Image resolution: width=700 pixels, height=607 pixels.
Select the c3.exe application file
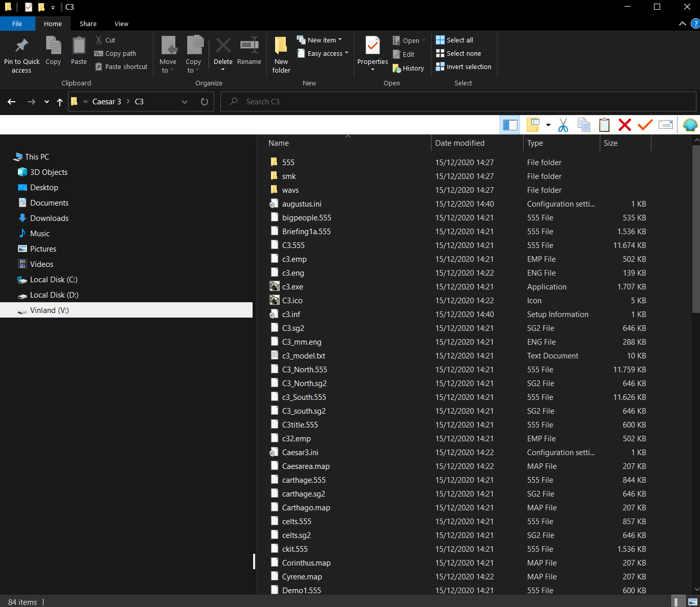[x=292, y=286]
